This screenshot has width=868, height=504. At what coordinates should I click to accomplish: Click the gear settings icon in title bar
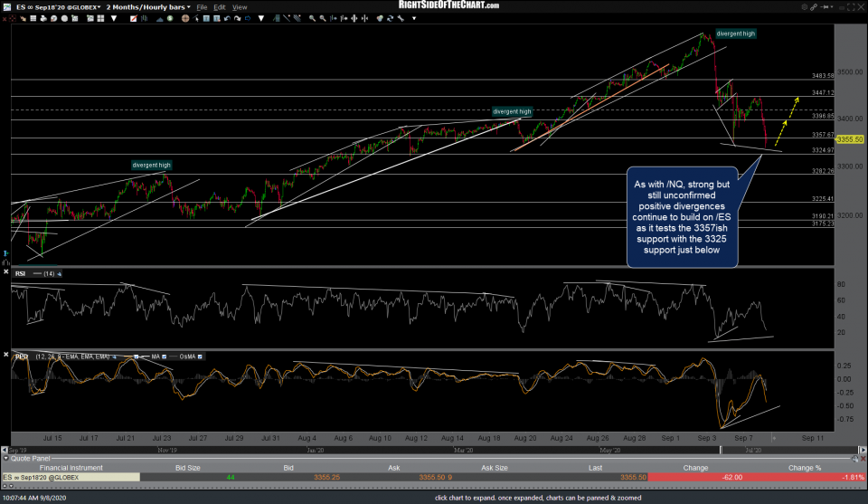[x=805, y=7]
